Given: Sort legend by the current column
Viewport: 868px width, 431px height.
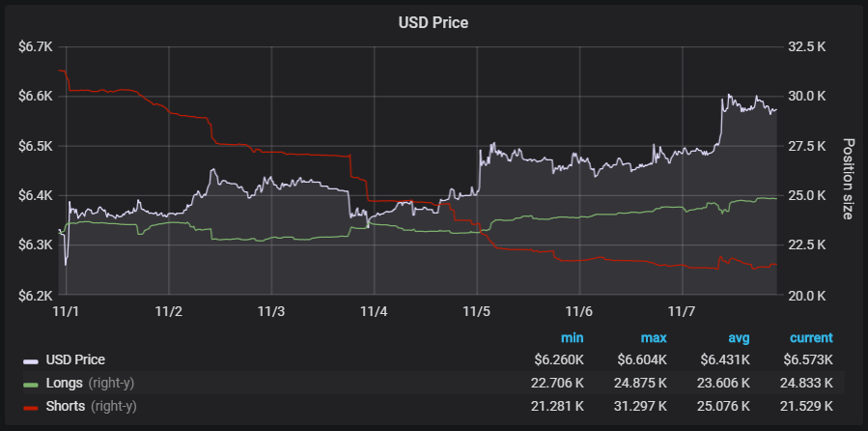Looking at the screenshot, I should point(811,338).
